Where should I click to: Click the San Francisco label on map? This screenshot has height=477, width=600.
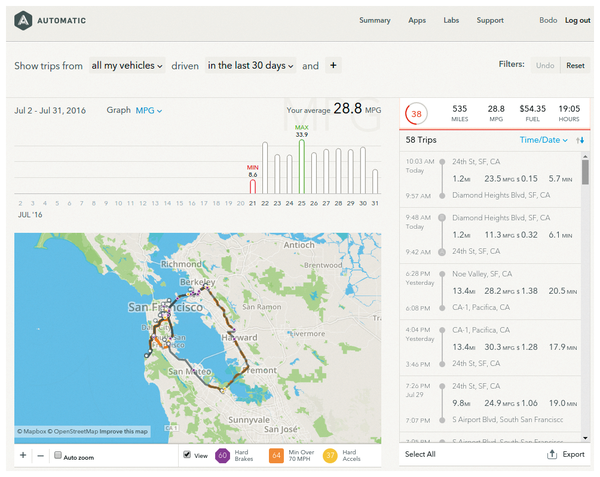pos(165,307)
